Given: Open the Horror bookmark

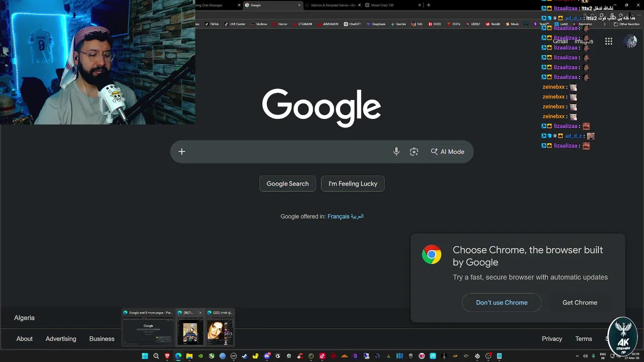Looking at the screenshot, I should point(280,24).
